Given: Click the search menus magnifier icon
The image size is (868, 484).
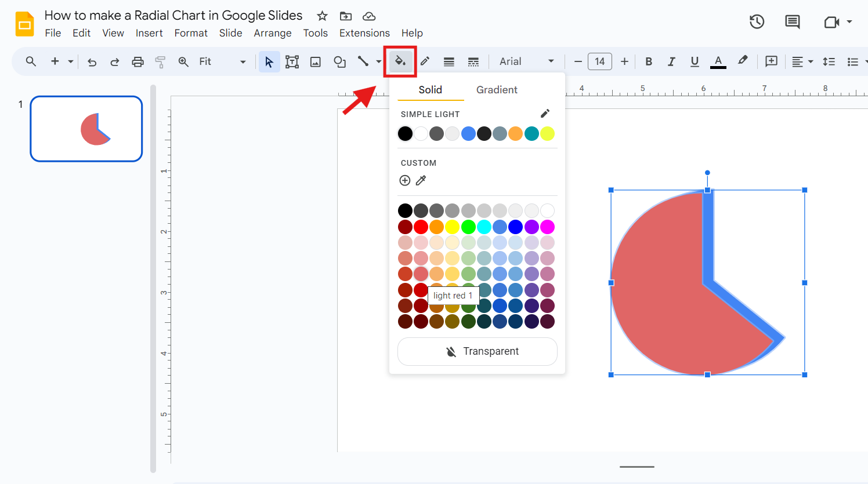Looking at the screenshot, I should [x=31, y=61].
